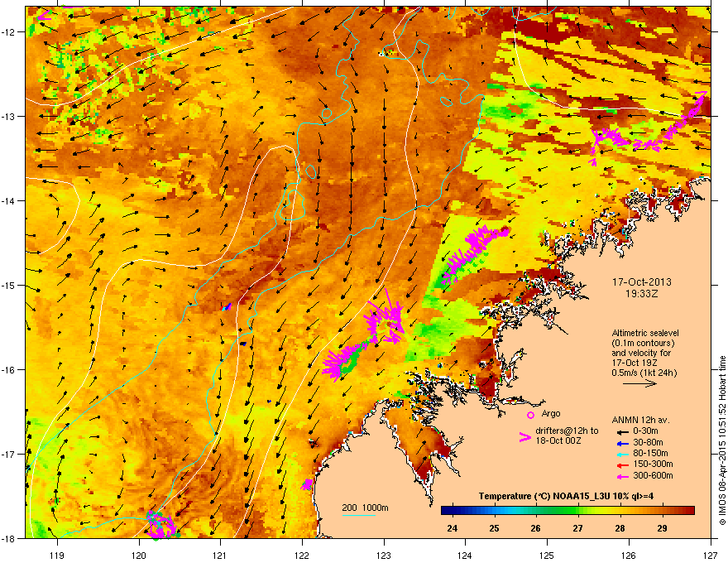Click the colorbar tick label 27
The image size is (728, 563).
577,528
